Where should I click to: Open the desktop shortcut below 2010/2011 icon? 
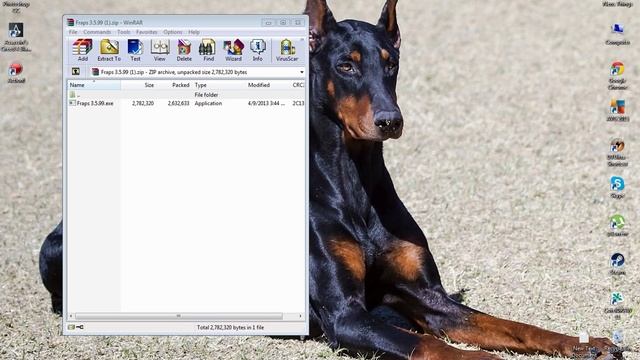pyautogui.click(x=617, y=152)
